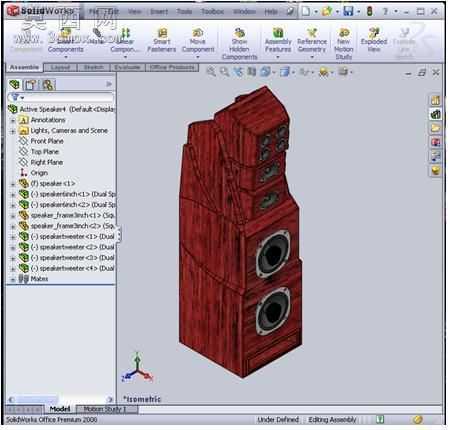This screenshot has width=450, height=430.
Task: Select the Model tab at the bottom
Action: click(x=60, y=409)
